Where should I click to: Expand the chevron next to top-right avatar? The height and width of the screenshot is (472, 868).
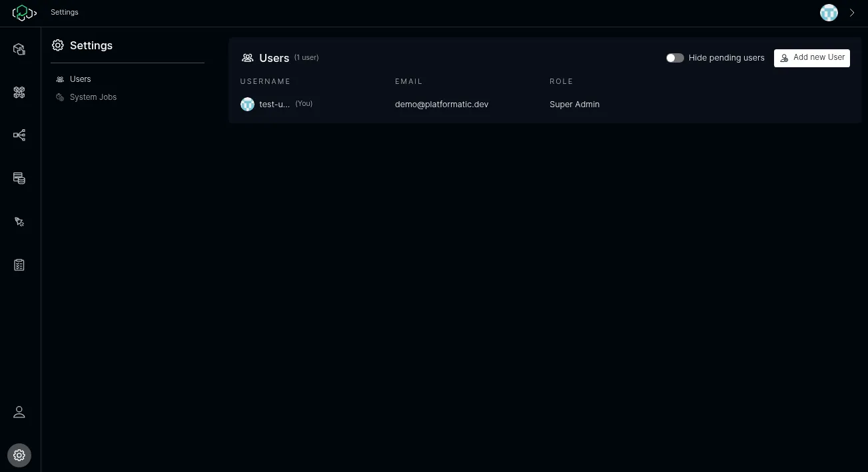(851, 13)
